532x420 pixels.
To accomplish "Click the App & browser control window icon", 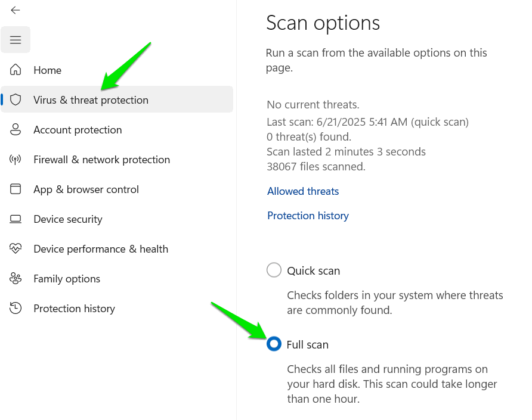I will click(x=16, y=189).
